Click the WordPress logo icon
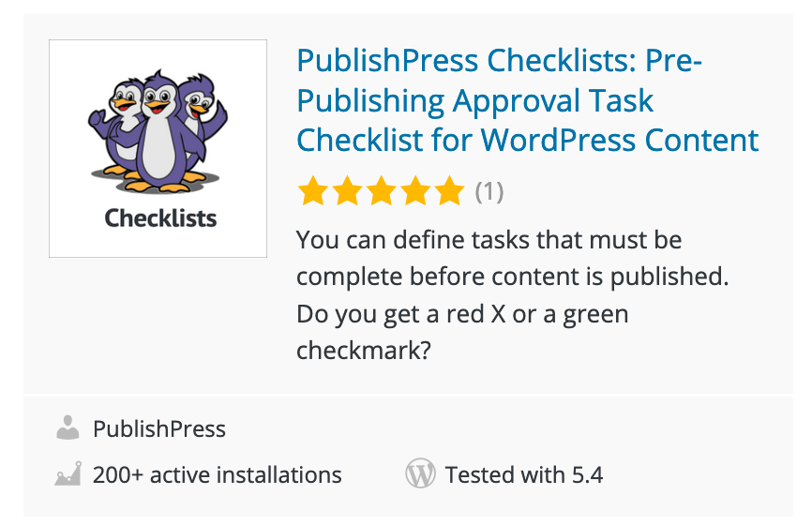Image resolution: width=812 pixels, height=525 pixels. [420, 473]
